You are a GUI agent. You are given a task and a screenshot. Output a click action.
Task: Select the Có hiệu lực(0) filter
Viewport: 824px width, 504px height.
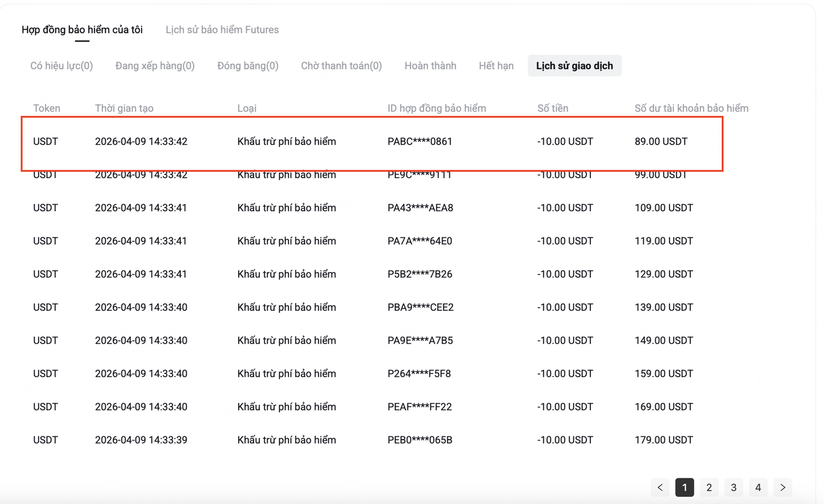tap(62, 66)
